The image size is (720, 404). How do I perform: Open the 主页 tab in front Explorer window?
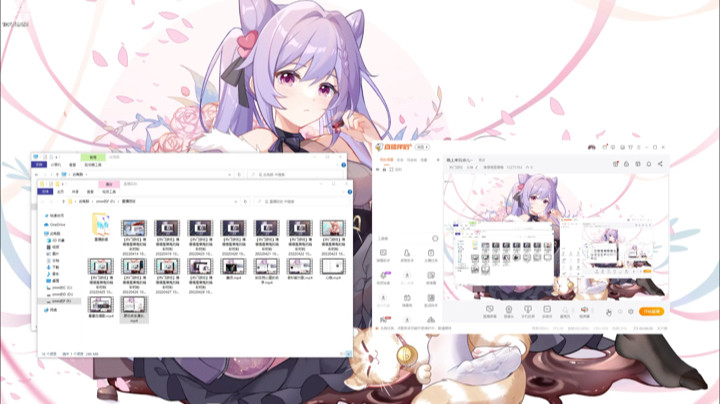[x=60, y=191]
